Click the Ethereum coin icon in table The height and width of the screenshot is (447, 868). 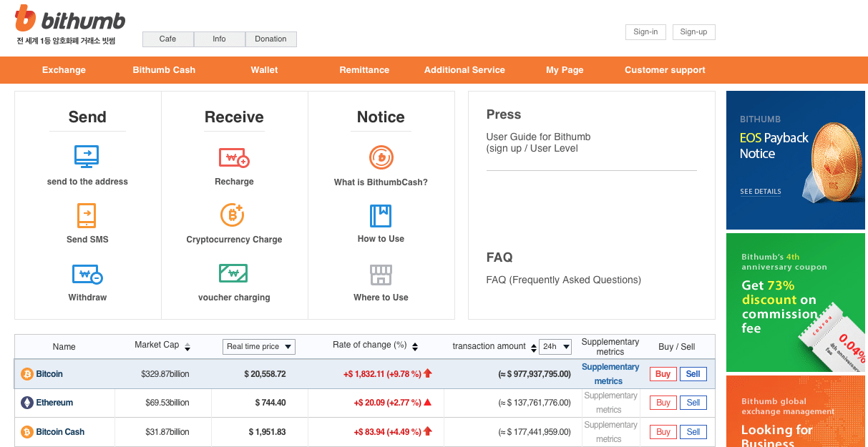(x=27, y=403)
